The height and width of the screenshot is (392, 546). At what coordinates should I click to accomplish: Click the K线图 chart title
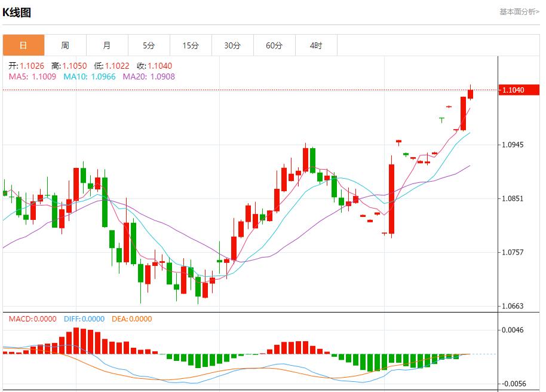click(17, 13)
